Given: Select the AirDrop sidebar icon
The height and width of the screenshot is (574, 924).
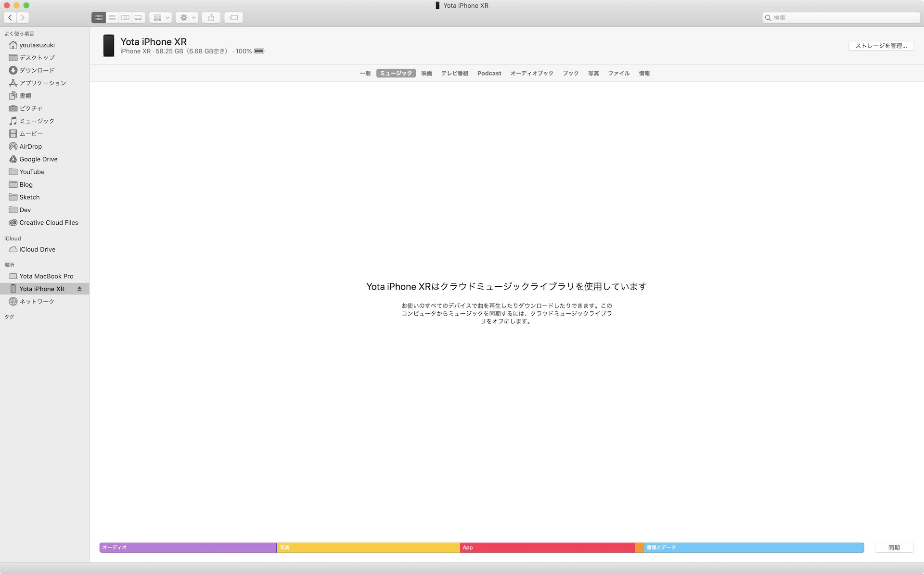Looking at the screenshot, I should (12, 145).
